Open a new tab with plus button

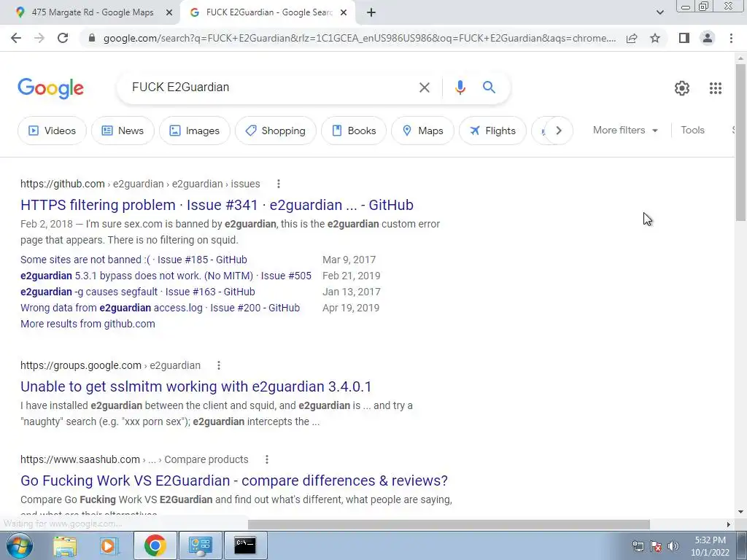[x=371, y=12]
